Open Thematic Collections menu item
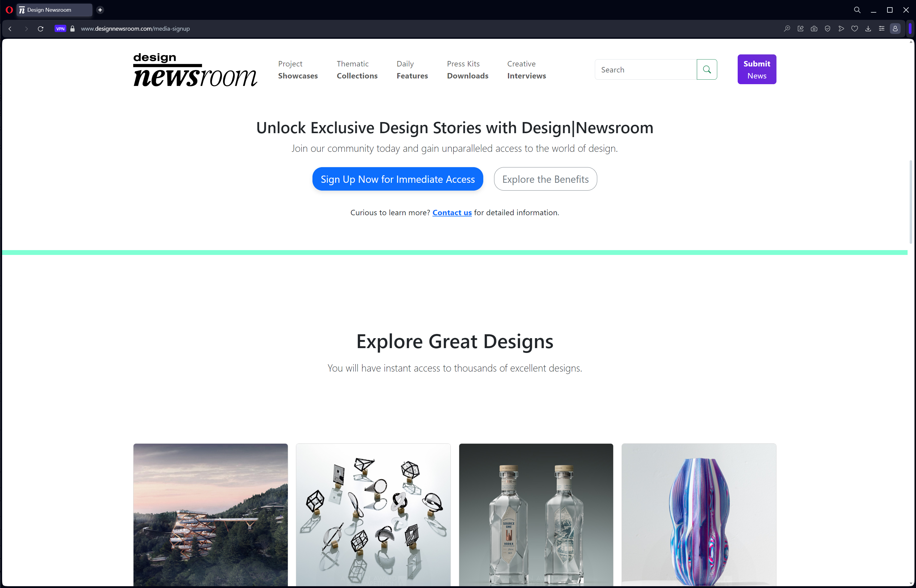 pos(357,69)
